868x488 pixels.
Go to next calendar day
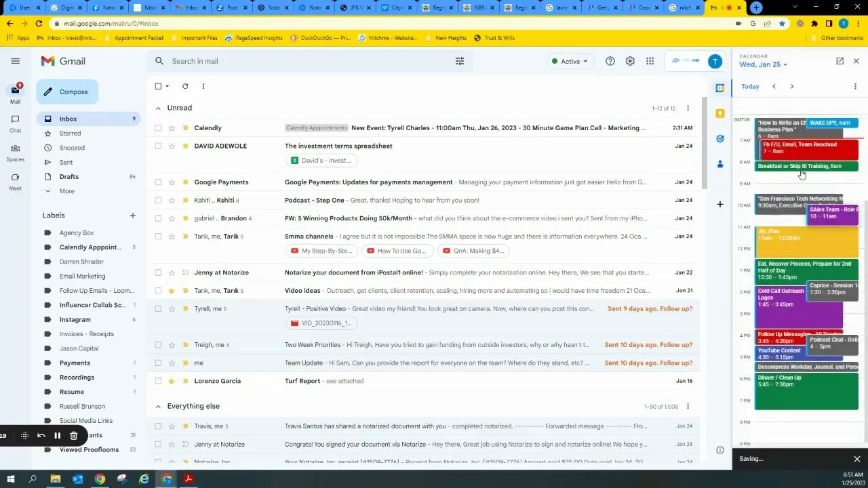click(x=791, y=87)
